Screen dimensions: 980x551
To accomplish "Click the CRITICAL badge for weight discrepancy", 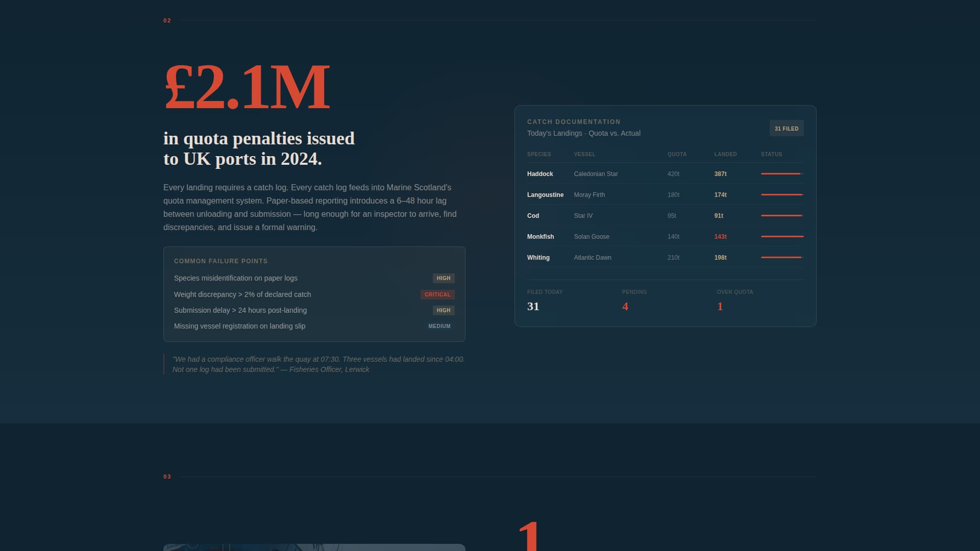I will point(437,294).
